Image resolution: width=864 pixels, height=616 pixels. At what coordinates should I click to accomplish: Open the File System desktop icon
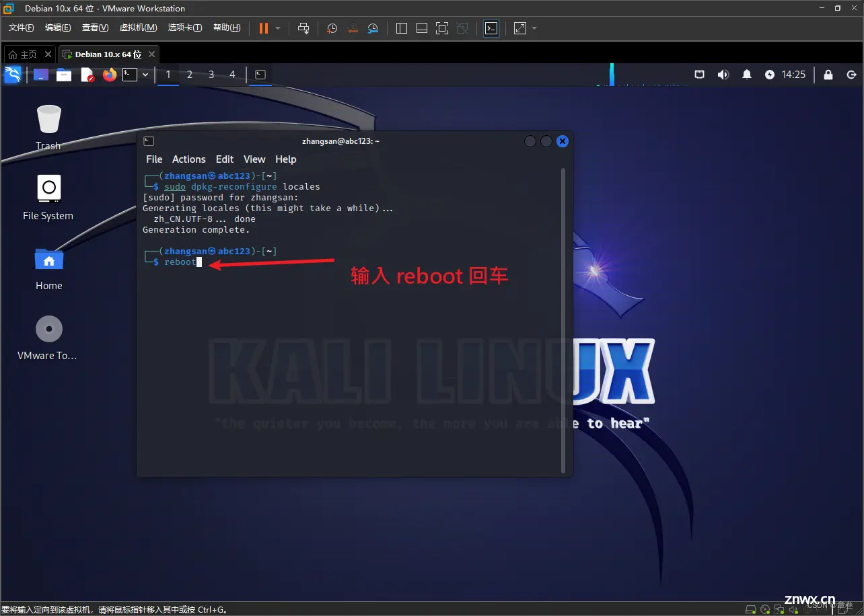click(x=48, y=198)
